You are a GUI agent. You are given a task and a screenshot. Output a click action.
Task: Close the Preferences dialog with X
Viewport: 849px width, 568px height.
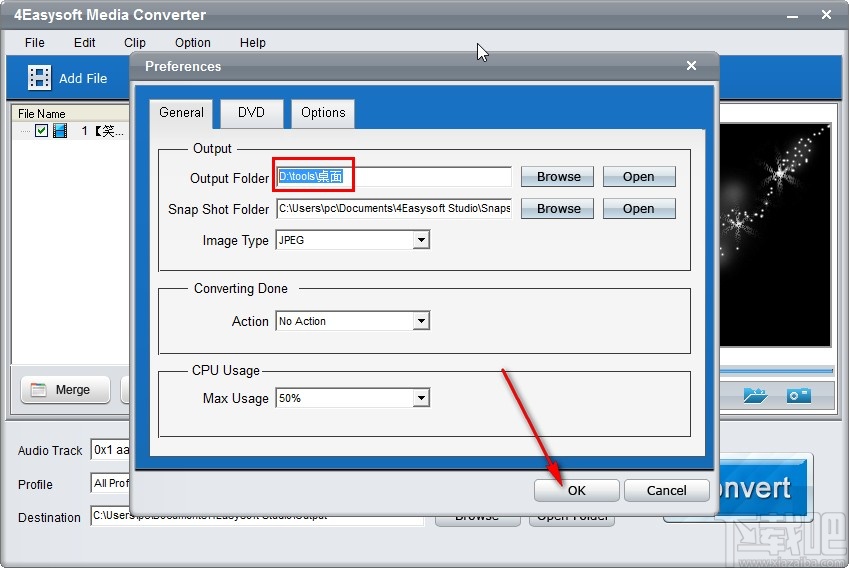tap(691, 66)
